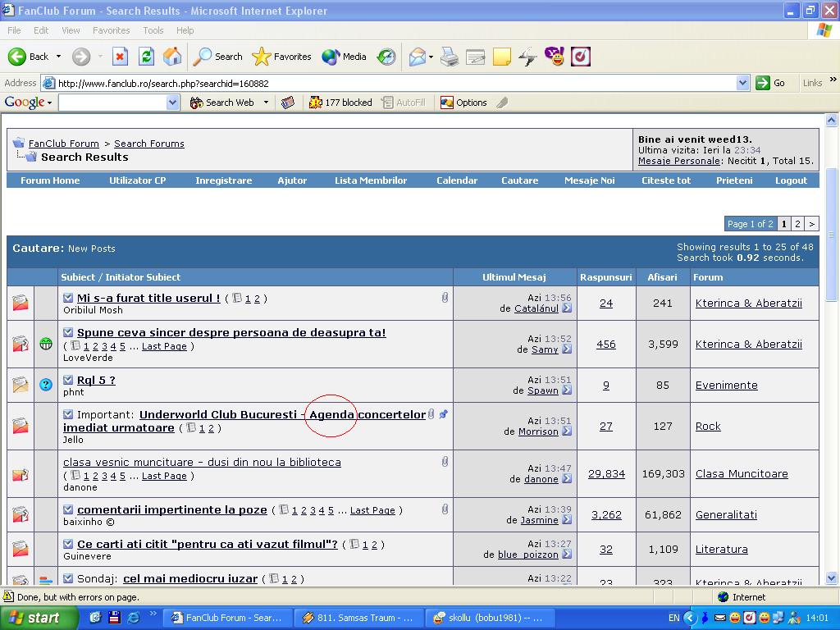Open the View menu

pyautogui.click(x=71, y=30)
